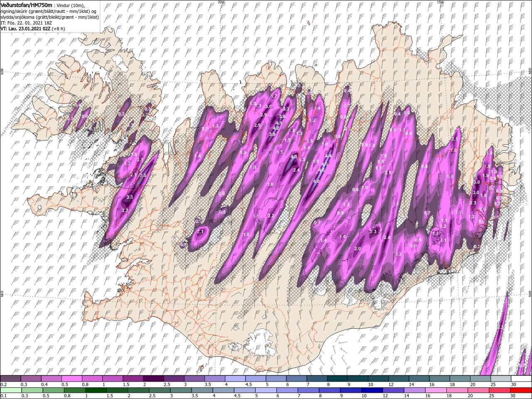532x399 pixels.
Task: Pick the dark teal snow swatch above 8
Action: tap(337, 379)
